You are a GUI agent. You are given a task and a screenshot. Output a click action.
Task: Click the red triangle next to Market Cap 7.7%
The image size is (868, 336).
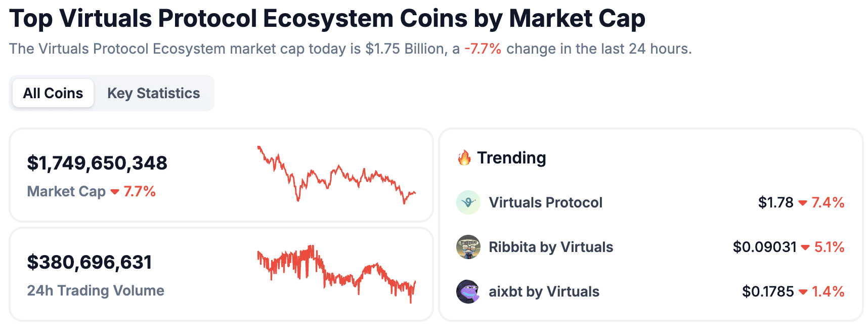[x=115, y=192]
